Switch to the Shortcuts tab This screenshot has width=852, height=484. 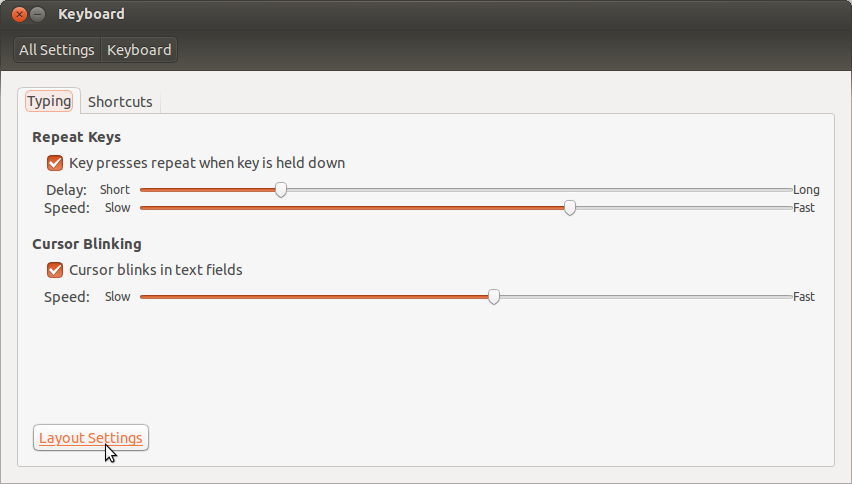[x=120, y=101]
